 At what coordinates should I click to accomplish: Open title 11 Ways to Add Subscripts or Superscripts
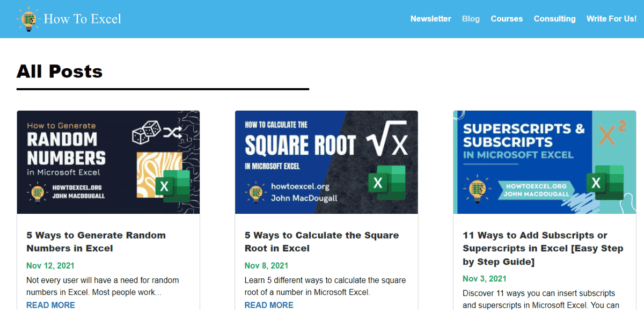coord(543,248)
